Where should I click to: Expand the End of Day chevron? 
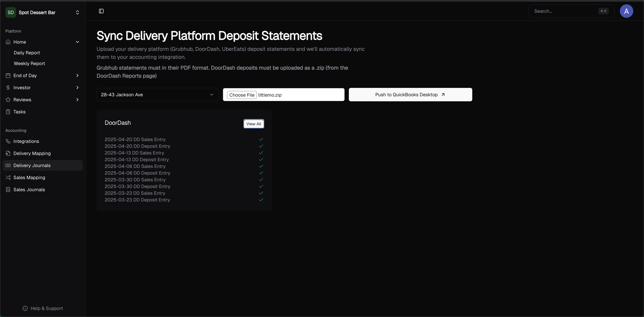[77, 75]
